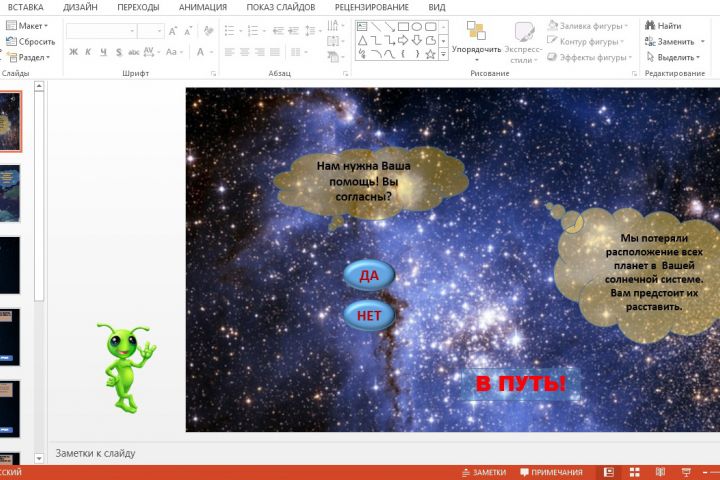Insert a text box from shapes gallery

coord(362,27)
